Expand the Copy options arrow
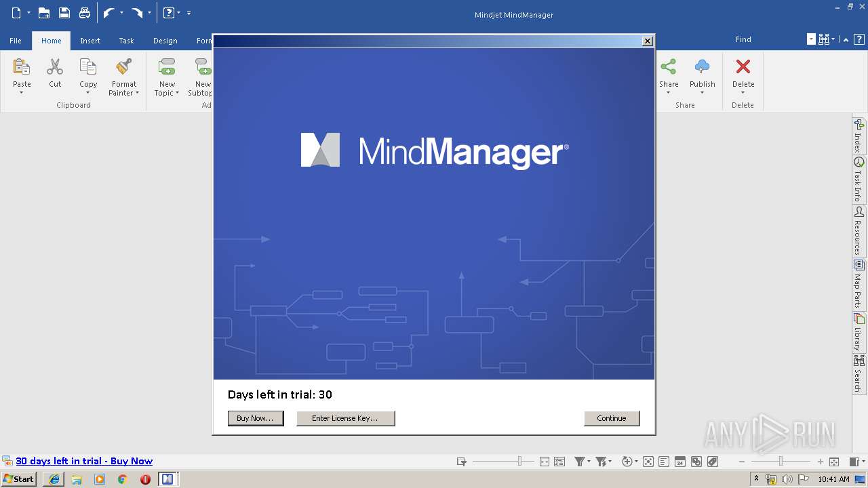 click(x=88, y=93)
